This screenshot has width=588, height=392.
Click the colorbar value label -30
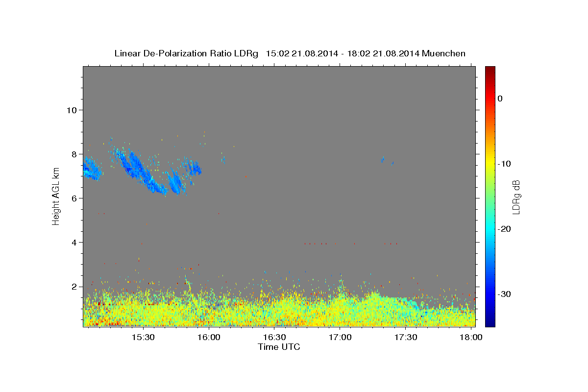point(505,294)
